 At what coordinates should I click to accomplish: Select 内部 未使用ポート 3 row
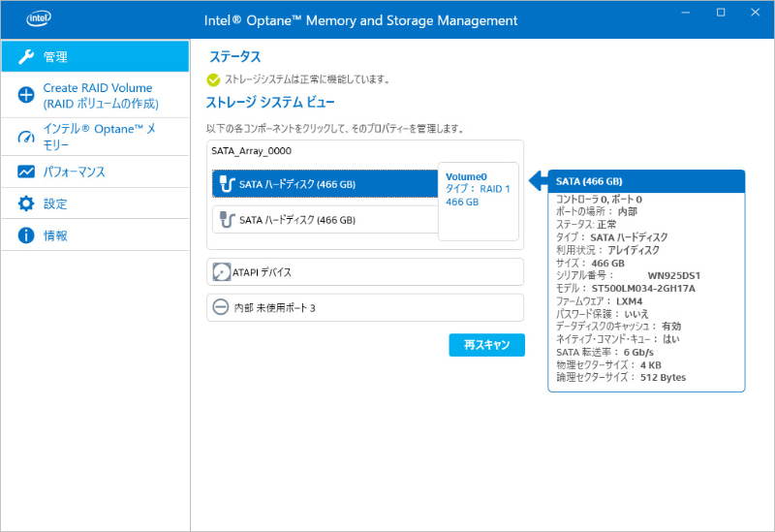coord(365,307)
